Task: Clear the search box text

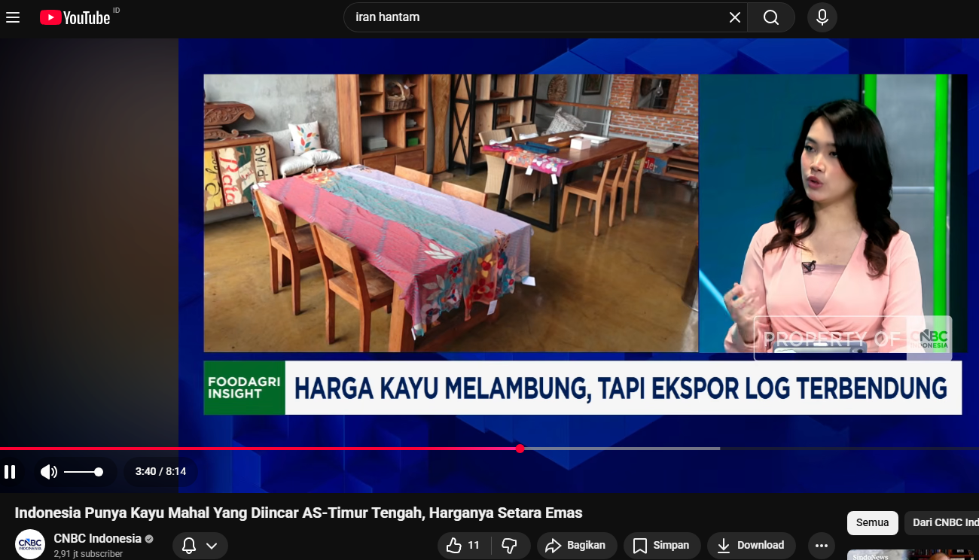Action: [735, 17]
